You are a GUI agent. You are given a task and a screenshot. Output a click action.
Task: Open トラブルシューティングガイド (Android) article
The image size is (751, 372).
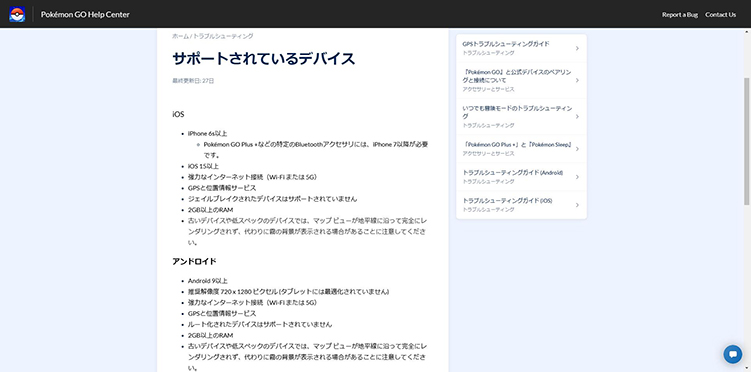512,172
